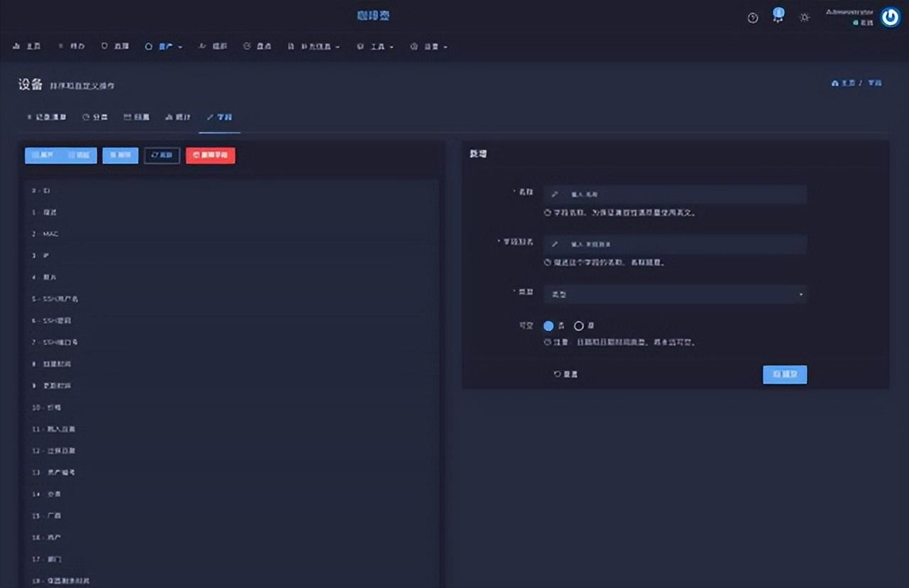
Task: Click the red 删除字段 button
Action: [x=210, y=155]
